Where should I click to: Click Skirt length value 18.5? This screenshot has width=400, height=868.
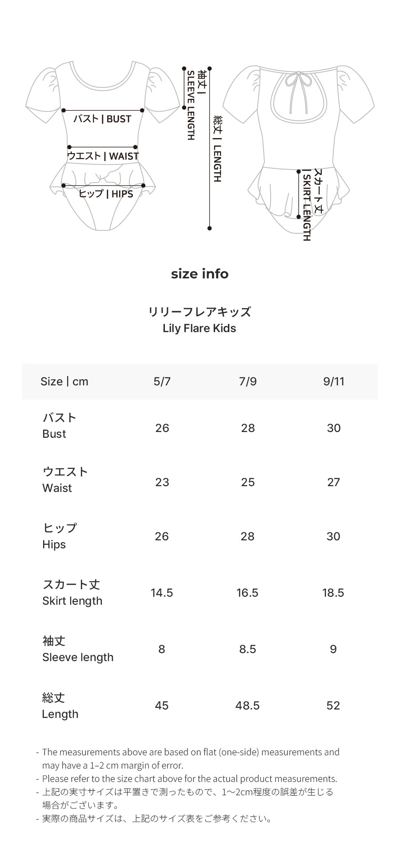coord(333,593)
